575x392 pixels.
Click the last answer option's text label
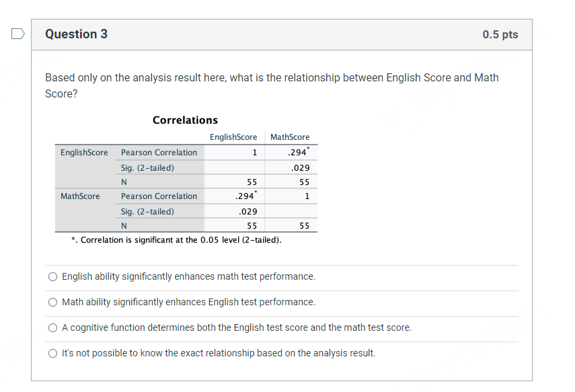[218, 353]
